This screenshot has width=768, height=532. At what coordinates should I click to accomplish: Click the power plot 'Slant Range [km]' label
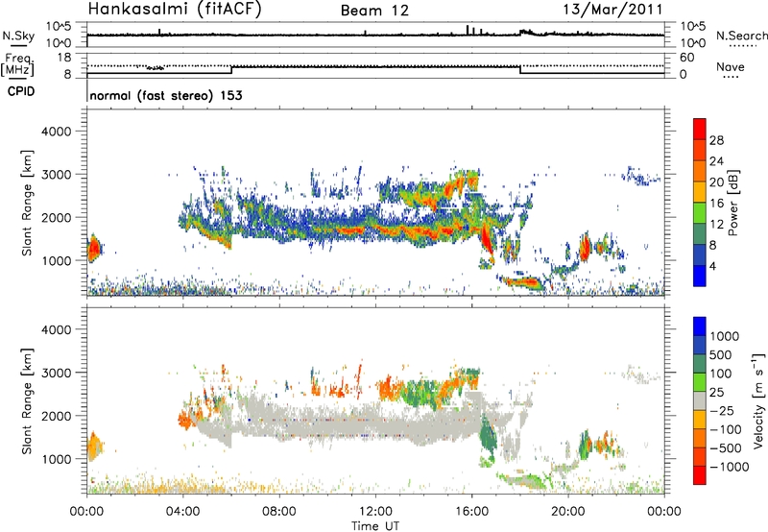pos(27,203)
